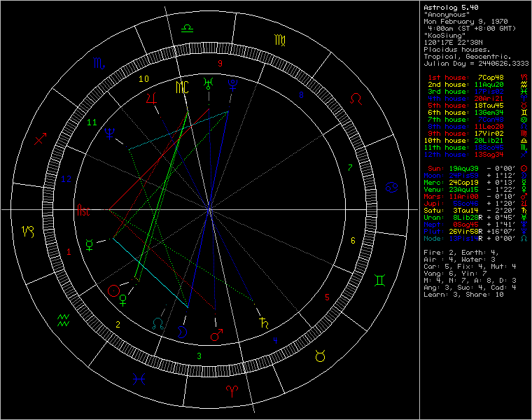Click the blue Pluto glyph in the wheel
Screen dimensions: 532x420
click(x=232, y=85)
